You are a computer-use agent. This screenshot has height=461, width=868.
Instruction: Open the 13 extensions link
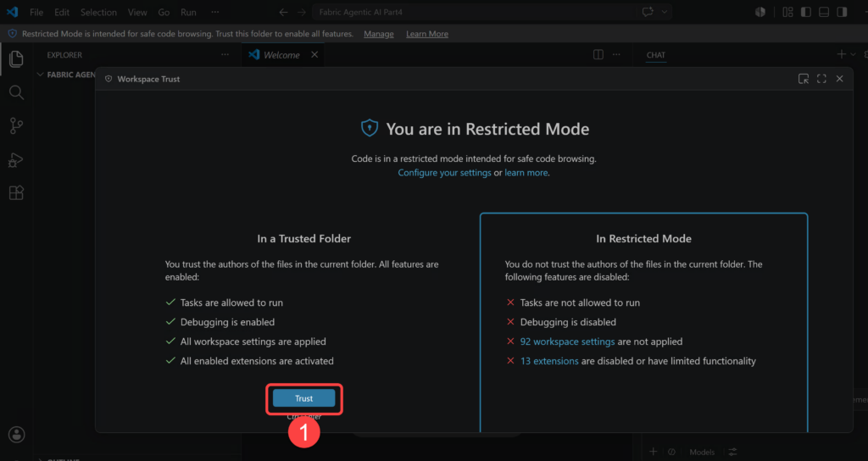(x=549, y=361)
